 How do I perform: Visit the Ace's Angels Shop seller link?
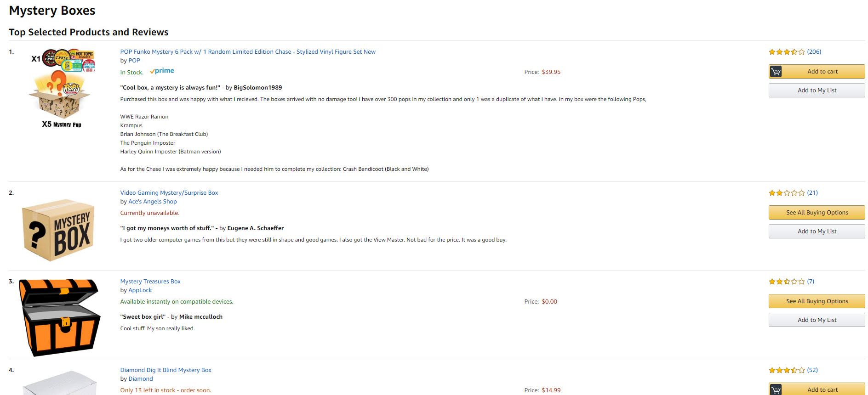coord(153,202)
